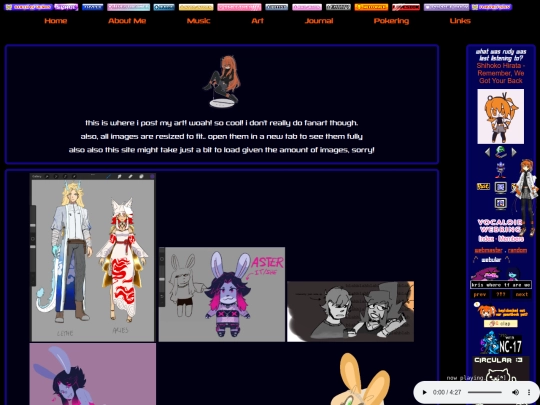Open the Aster bunny character artwork
This screenshot has height=405, width=540.
coord(222,294)
